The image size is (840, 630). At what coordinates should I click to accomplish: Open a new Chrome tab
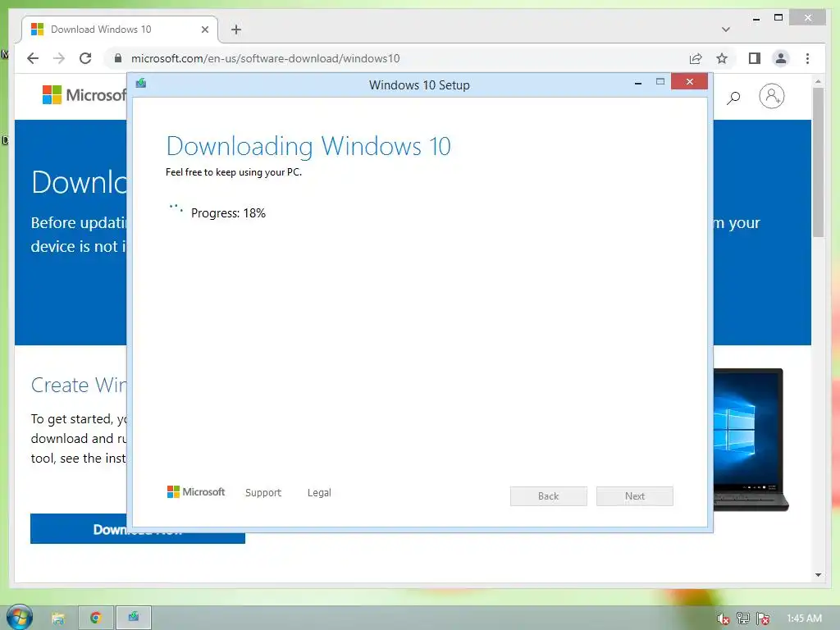click(x=236, y=30)
